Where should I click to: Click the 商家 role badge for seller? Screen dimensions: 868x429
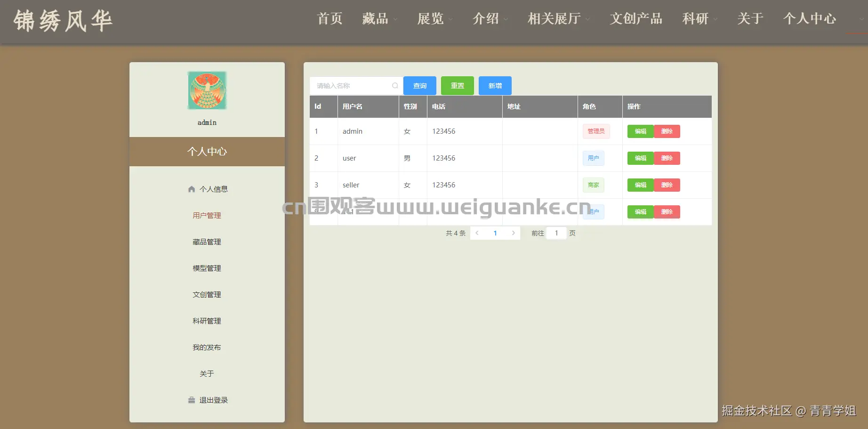click(593, 185)
